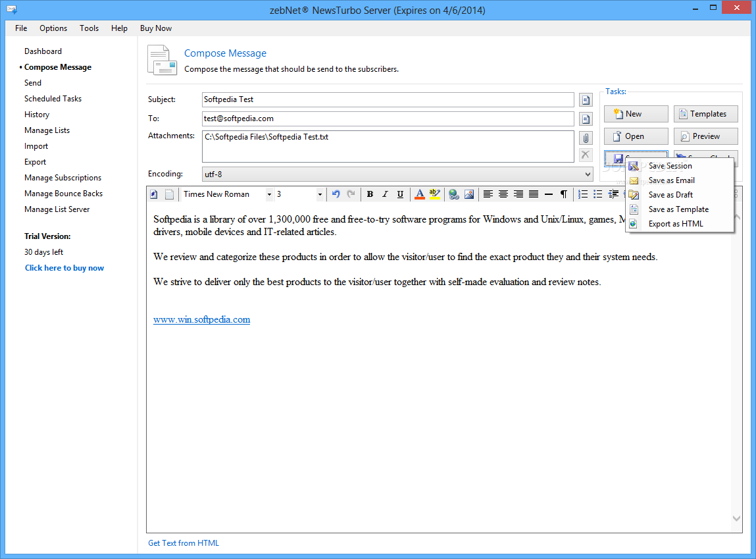Open the Options menu
The image size is (756, 559).
pyautogui.click(x=53, y=28)
